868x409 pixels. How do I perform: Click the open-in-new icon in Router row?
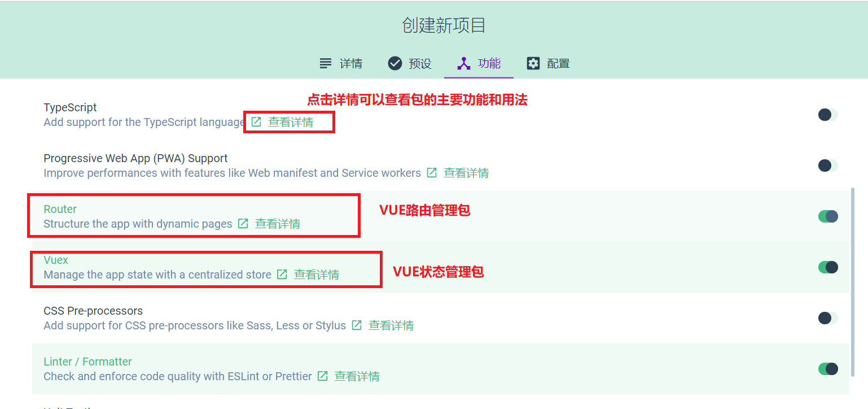pos(243,224)
